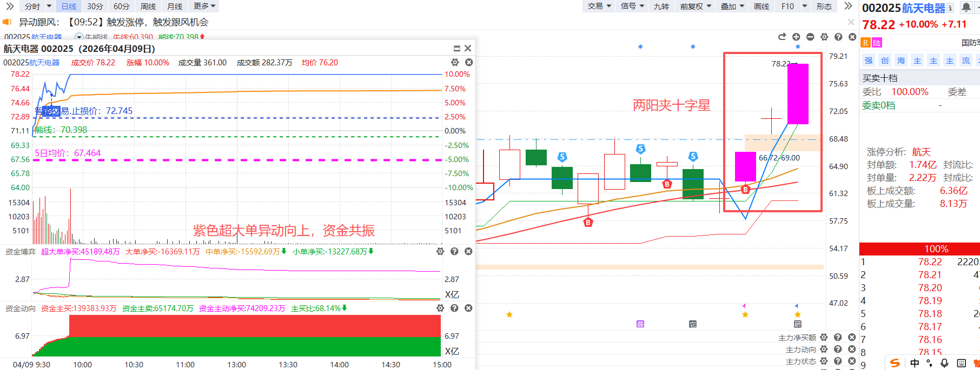Expand the 更多 period dropdown
The image size is (980, 370).
click(204, 6)
